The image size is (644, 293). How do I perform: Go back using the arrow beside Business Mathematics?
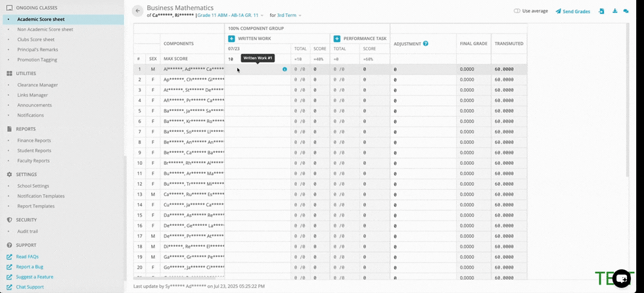coord(137,11)
